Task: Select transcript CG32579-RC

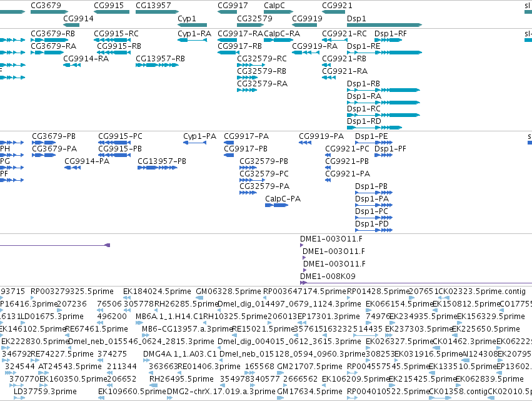Action: coord(261,59)
